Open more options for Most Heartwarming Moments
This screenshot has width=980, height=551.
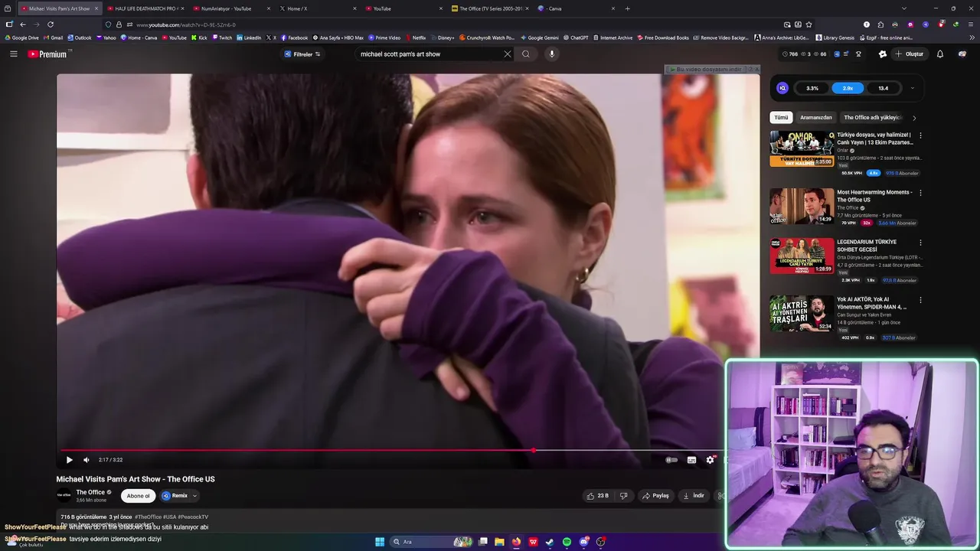[920, 193]
